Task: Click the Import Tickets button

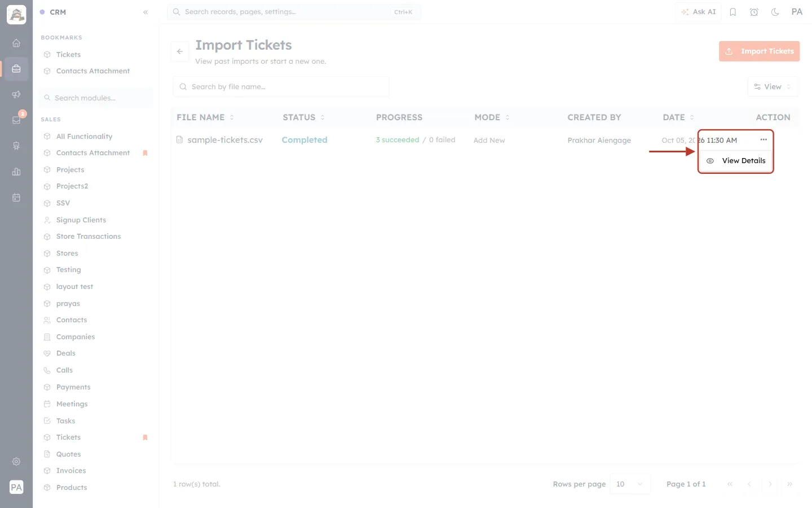Action: [x=759, y=51]
